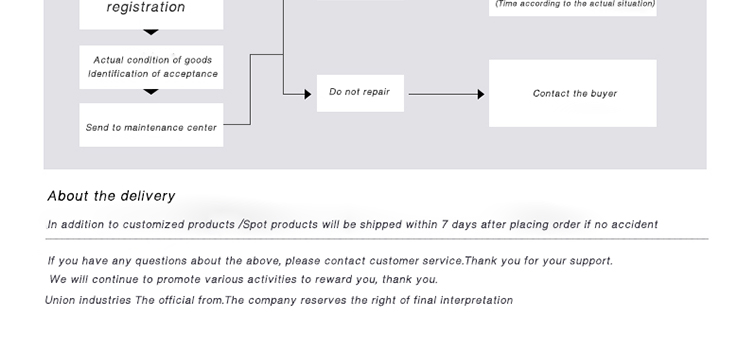Click the Send to maintenance center box
The width and height of the screenshot is (753, 364).
pos(151,125)
